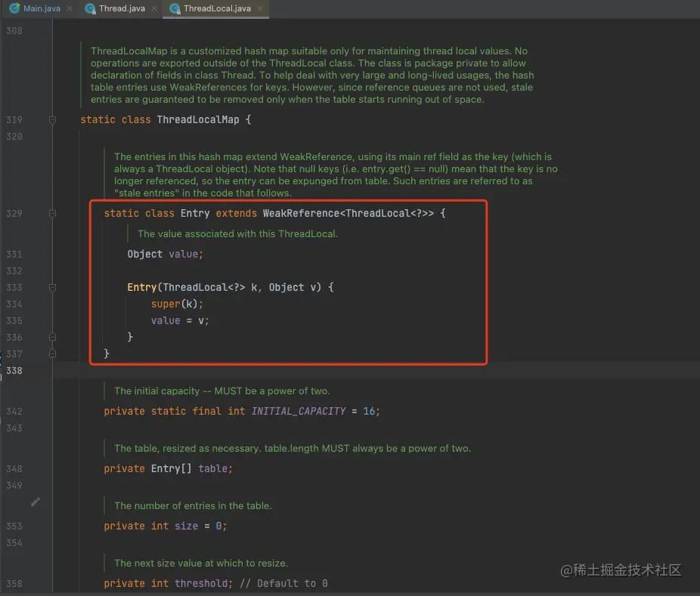Screen dimensions: 700x596
Task: Click the ThreadLocal.java class file icon
Action: tap(175, 8)
